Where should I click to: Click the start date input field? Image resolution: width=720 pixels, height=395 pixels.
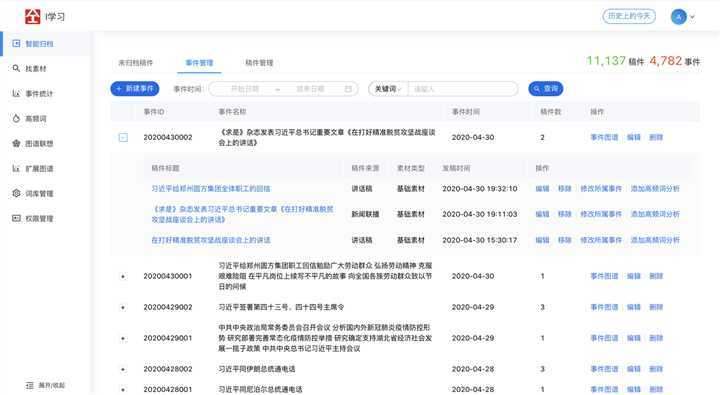point(245,89)
